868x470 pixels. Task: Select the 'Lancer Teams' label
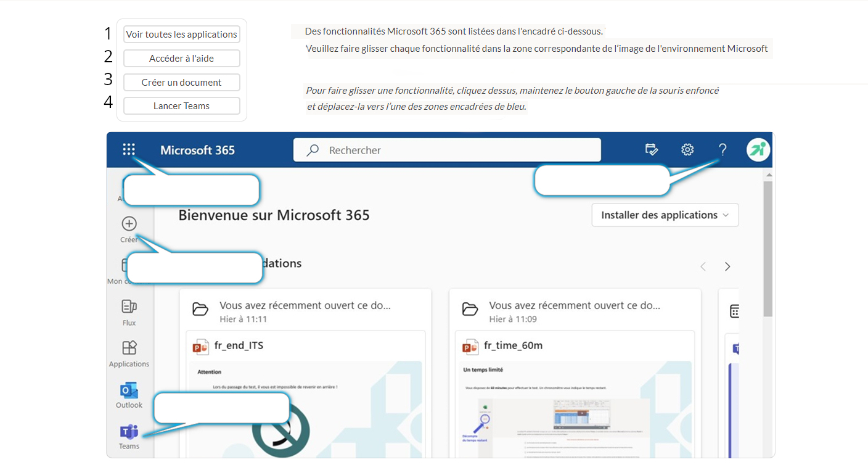click(x=182, y=106)
